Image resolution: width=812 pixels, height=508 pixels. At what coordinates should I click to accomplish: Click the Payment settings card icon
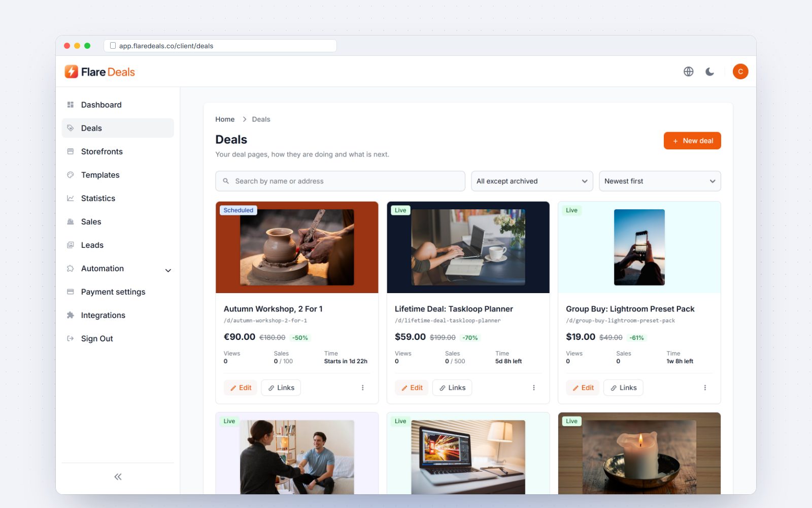71,292
